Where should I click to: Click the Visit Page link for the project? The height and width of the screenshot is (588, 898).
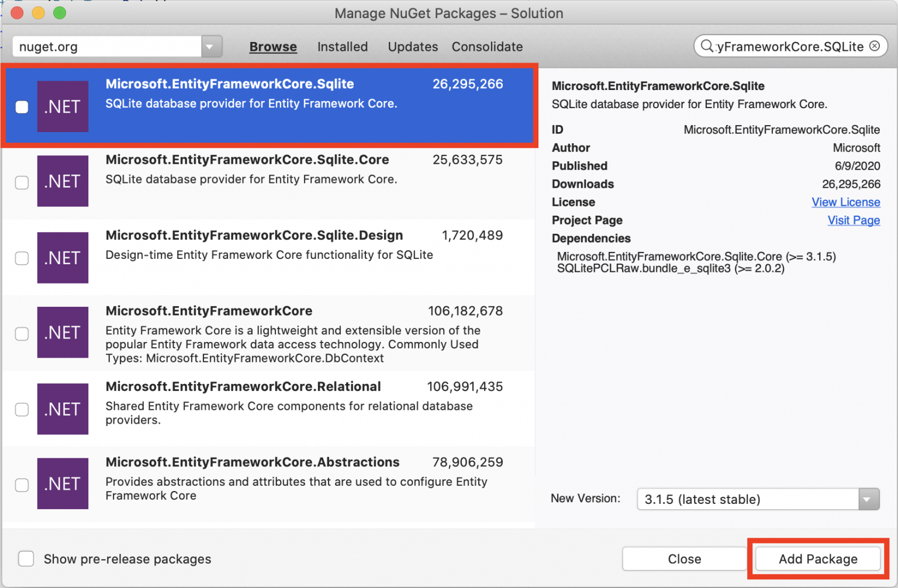point(854,220)
